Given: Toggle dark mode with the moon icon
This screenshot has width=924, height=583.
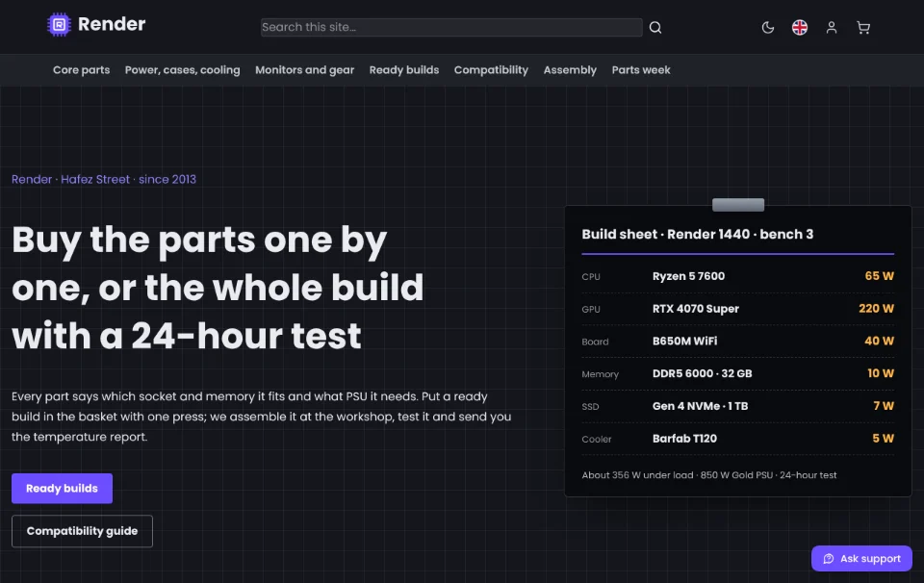Looking at the screenshot, I should click(x=768, y=28).
